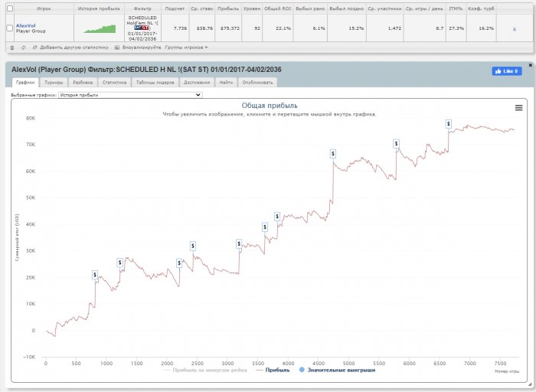Switch to the Турниры tab
536x392 pixels.
[54, 82]
